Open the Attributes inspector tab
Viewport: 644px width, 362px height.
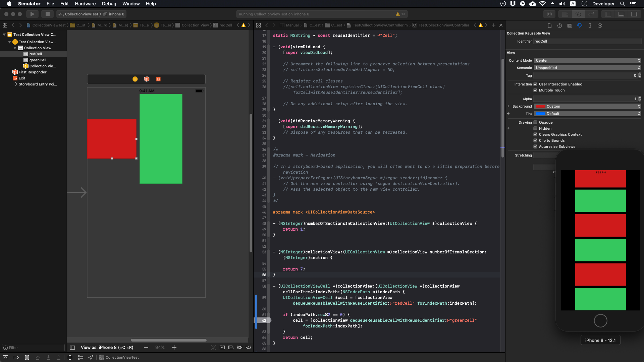(x=580, y=25)
